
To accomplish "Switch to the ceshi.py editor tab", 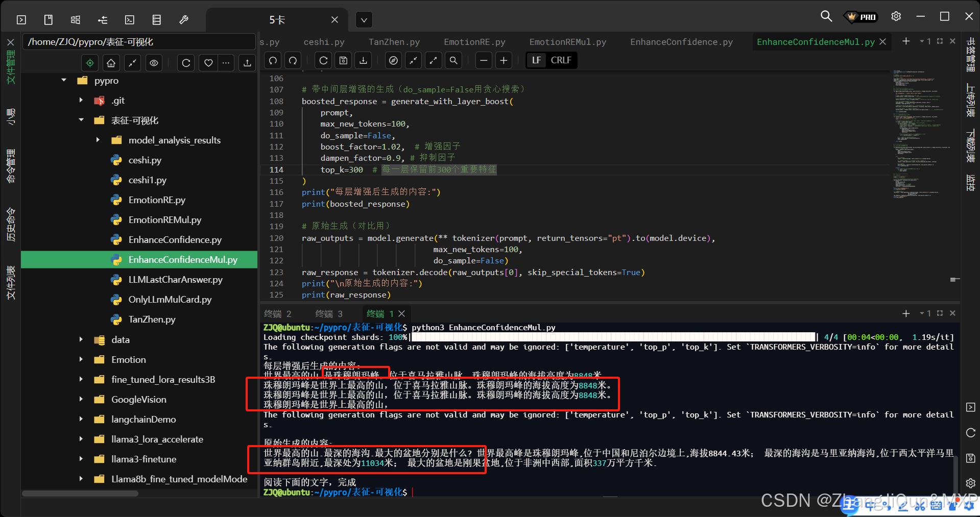I will click(x=324, y=42).
